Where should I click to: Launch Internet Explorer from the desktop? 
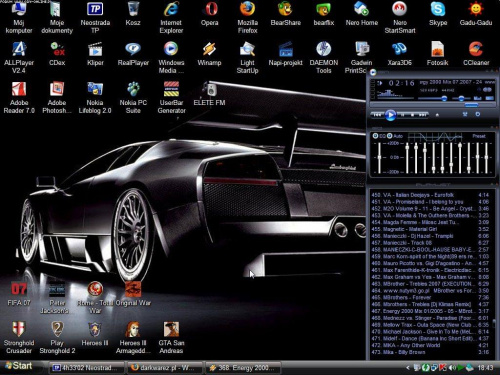coord(171,17)
